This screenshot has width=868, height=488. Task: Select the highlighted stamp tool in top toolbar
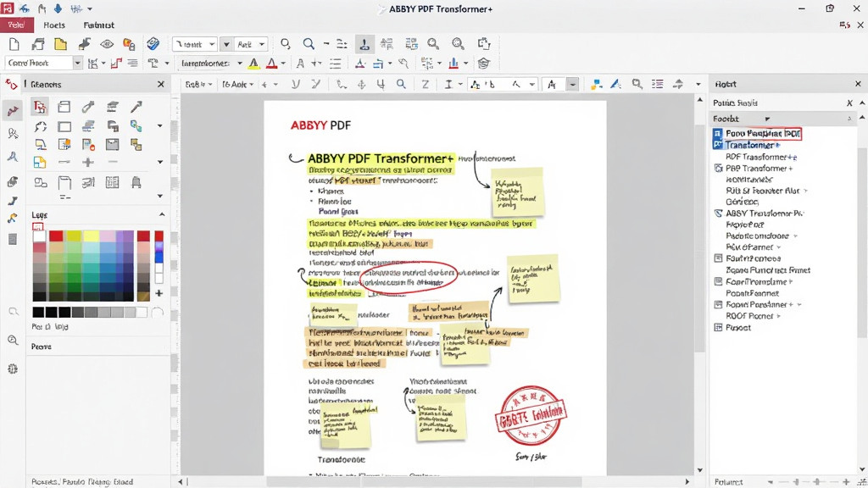click(x=364, y=44)
